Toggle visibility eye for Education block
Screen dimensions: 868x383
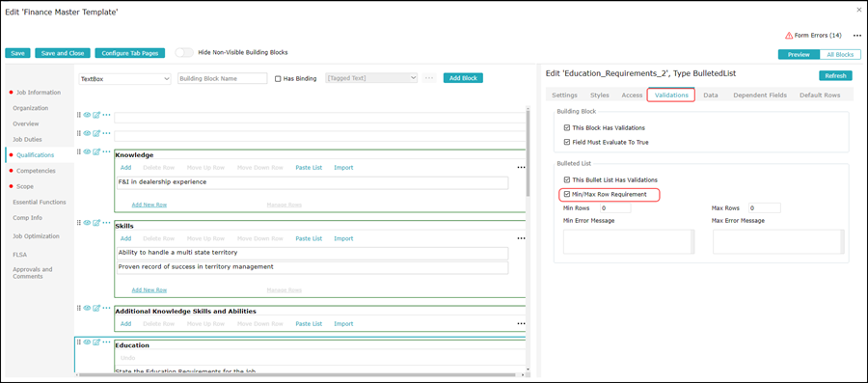[x=88, y=342]
